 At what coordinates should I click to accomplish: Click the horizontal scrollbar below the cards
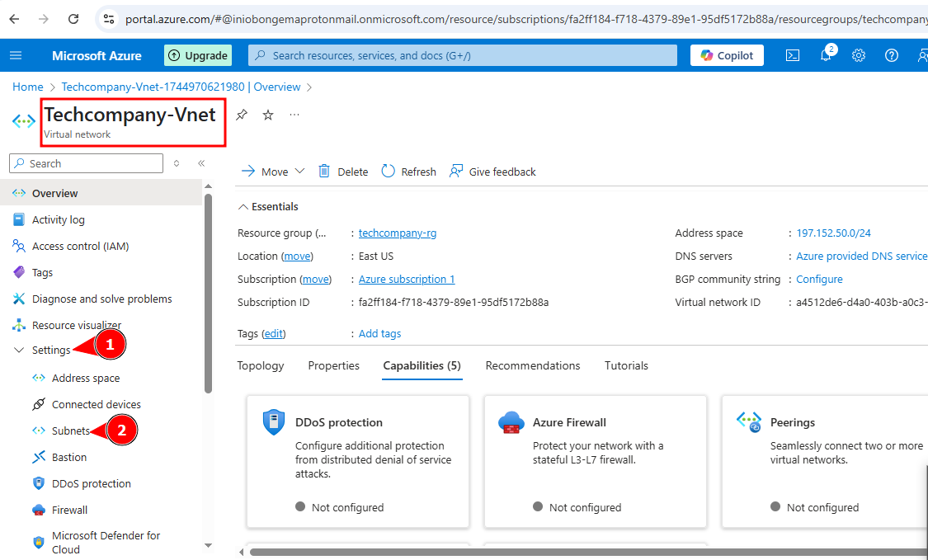click(x=589, y=553)
